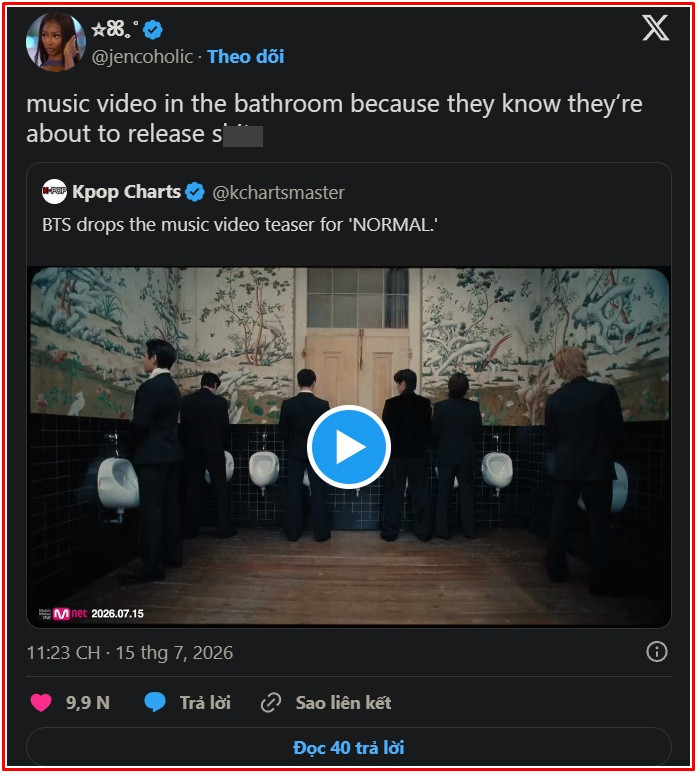Viewport: 697px width, 773px height.
Task: Open the @jencoholic handle link
Action: pyautogui.click(x=142, y=57)
